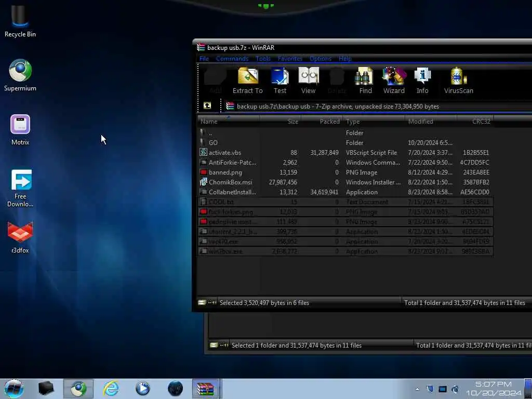This screenshot has height=399, width=532.
Task: Select the AntiForkie-Patc... file row
Action: click(x=345, y=162)
